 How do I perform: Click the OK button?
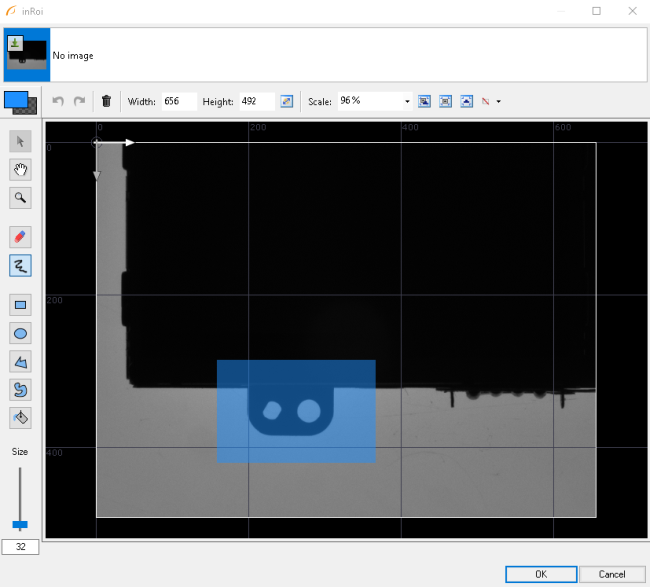coord(540,574)
